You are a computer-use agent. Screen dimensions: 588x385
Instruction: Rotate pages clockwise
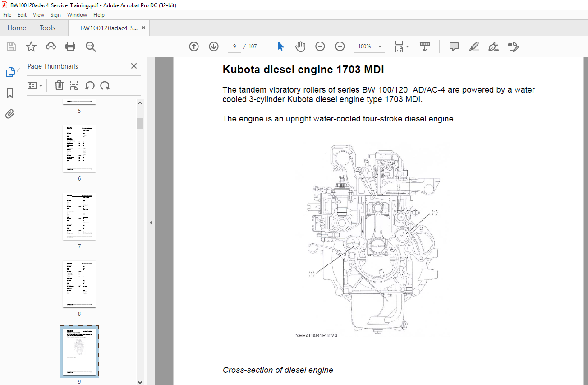(x=105, y=85)
